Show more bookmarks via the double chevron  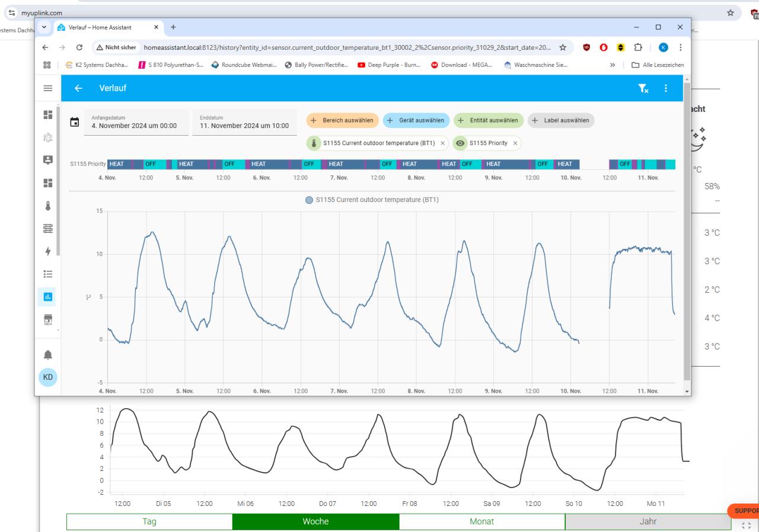pyautogui.click(x=612, y=65)
